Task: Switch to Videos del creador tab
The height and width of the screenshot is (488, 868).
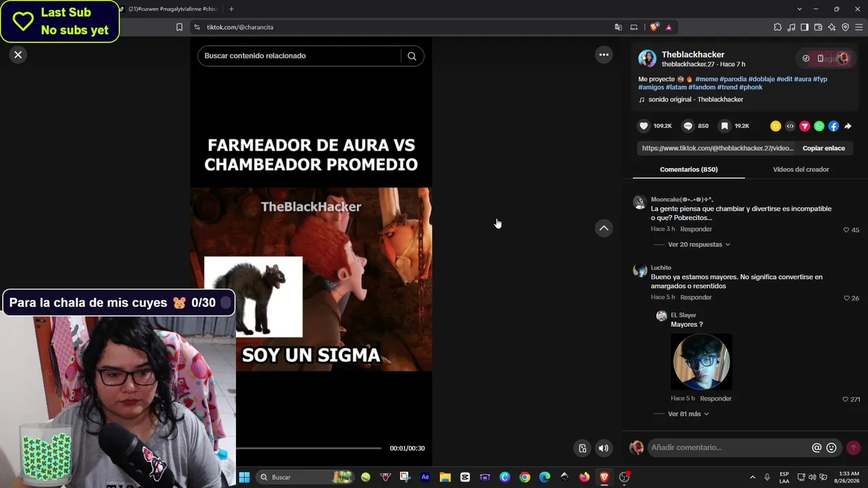Action: tap(801, 169)
